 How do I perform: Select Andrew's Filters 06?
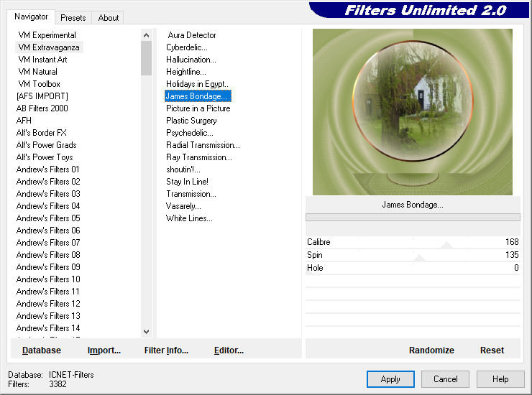point(48,231)
